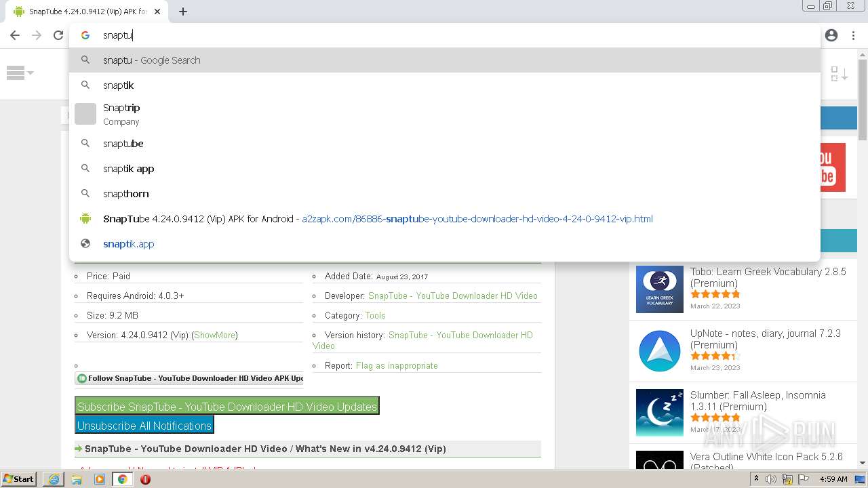
Task: Select the 'snaptube' search suggestion
Action: point(445,144)
